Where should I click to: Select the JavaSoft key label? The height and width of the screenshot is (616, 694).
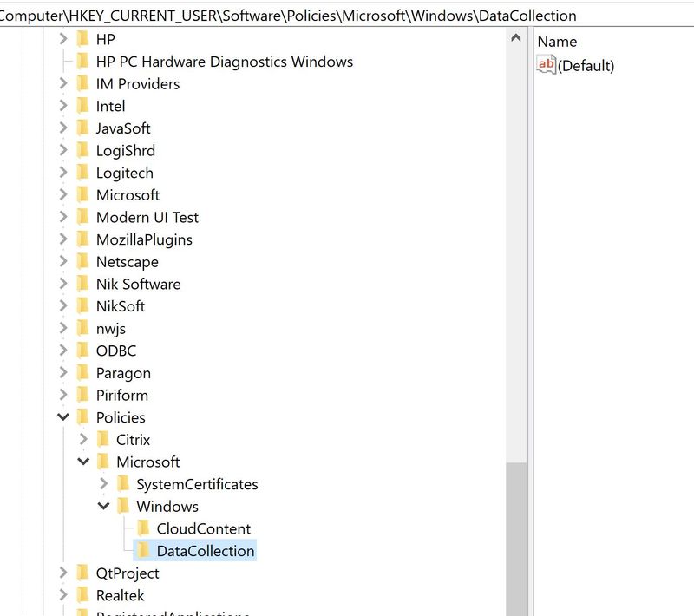(x=123, y=128)
